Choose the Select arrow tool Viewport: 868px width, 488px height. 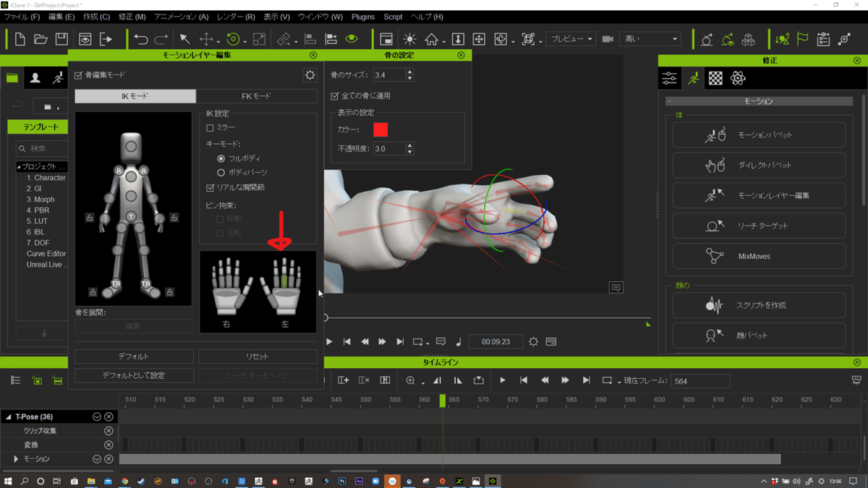click(184, 39)
